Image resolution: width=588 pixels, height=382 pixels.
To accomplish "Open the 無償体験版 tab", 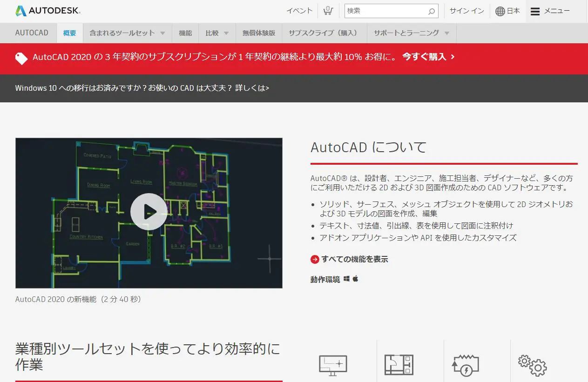I will pyautogui.click(x=258, y=33).
